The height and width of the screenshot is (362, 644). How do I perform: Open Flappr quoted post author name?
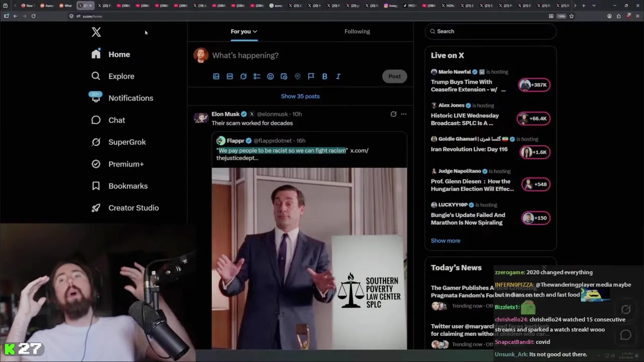235,141
